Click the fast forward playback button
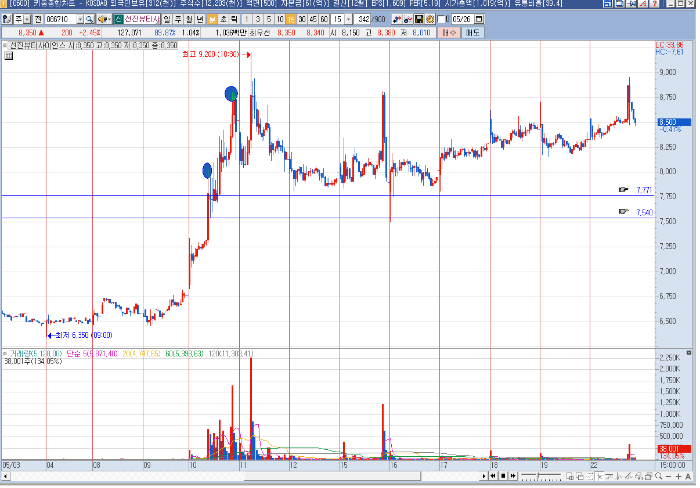Image resolution: width=700 pixels, height=488 pixels. pos(513,476)
